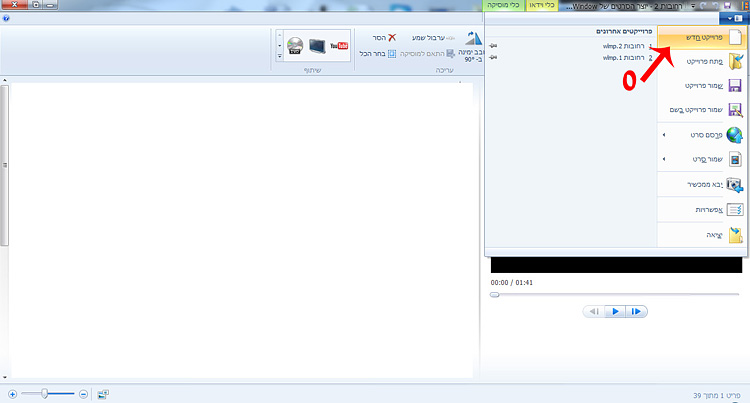The height and width of the screenshot is (403, 750).
Task: Expand the sharing gallery more options arrow
Action: (x=278, y=57)
